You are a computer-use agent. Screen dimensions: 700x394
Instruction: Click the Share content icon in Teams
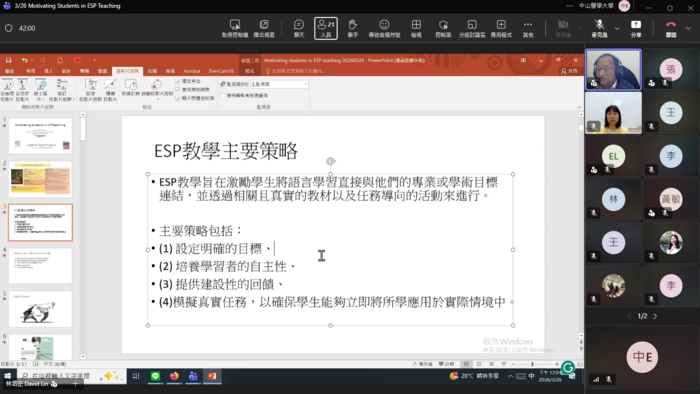click(636, 28)
